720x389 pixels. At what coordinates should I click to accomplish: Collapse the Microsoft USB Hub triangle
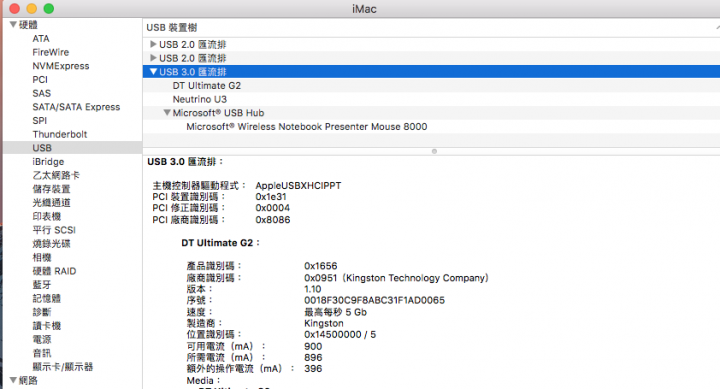(167, 113)
